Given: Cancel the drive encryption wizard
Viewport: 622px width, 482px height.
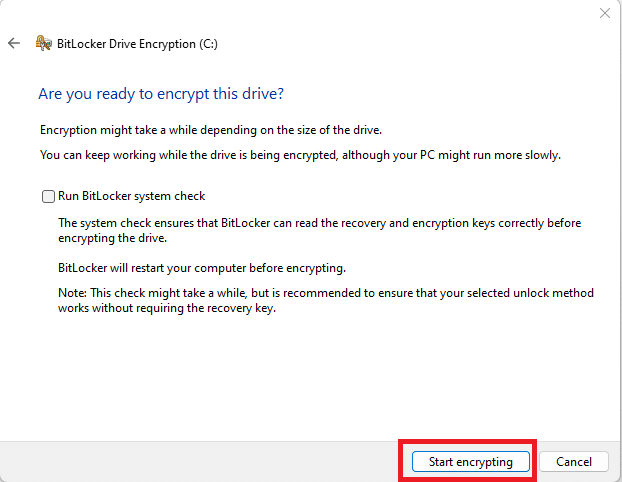Looking at the screenshot, I should coord(574,462).
